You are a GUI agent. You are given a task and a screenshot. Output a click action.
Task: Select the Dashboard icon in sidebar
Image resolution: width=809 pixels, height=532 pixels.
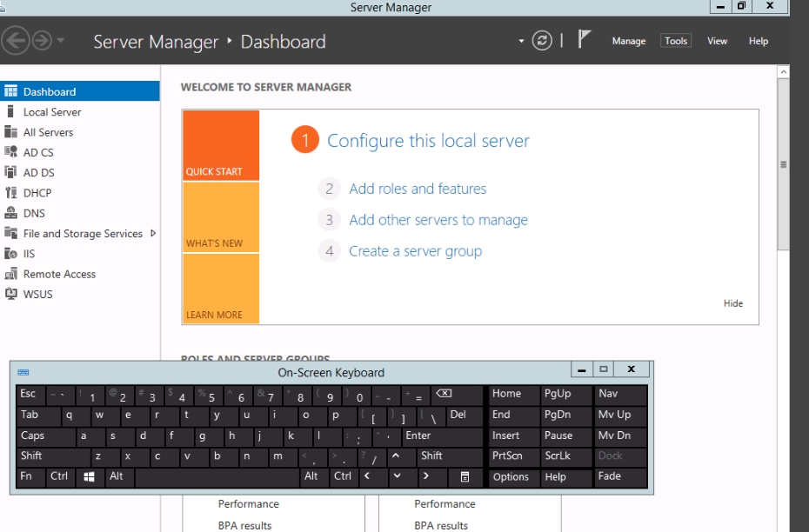10,91
